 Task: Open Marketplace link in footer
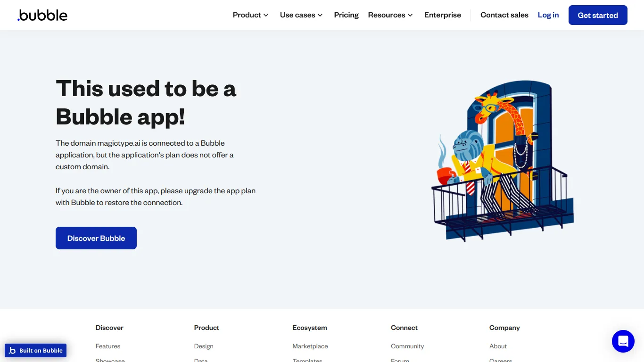pos(310,346)
